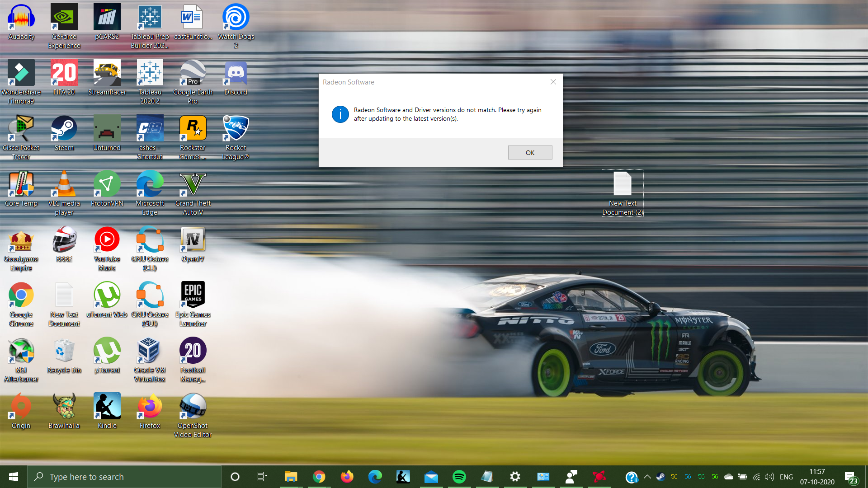Select the Unturned game icon

(107, 133)
